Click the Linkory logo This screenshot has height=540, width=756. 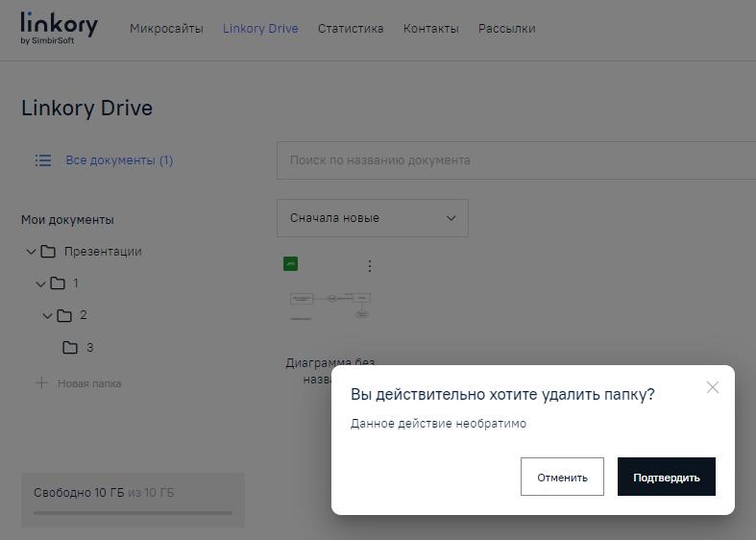coord(59,28)
